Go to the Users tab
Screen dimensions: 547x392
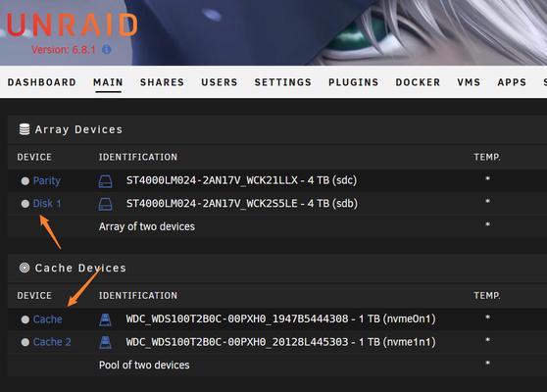point(220,82)
